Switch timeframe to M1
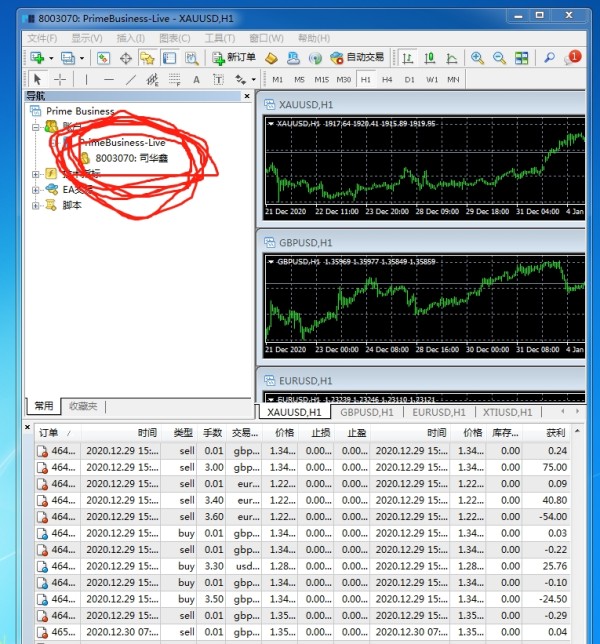This screenshot has width=600, height=644. [x=278, y=80]
